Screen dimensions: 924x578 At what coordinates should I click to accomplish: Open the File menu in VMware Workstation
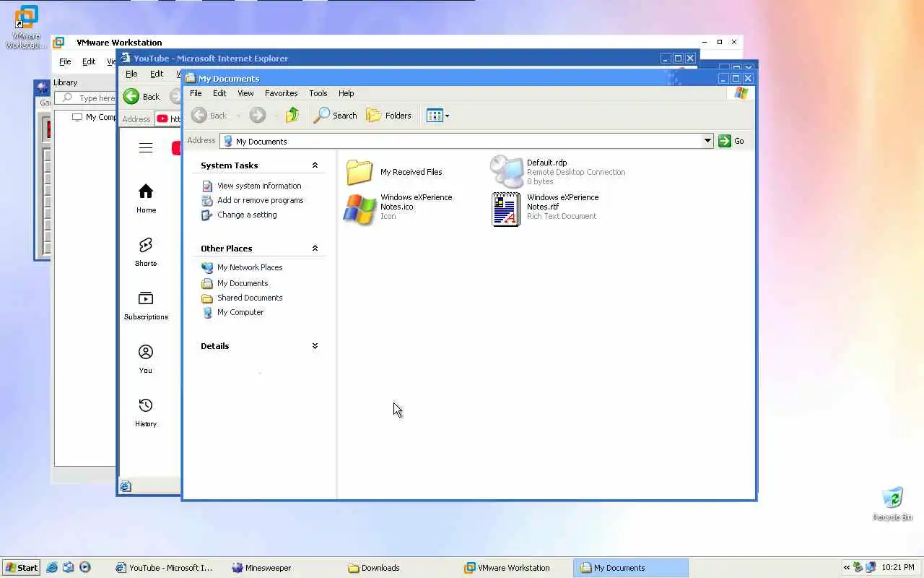pyautogui.click(x=65, y=62)
